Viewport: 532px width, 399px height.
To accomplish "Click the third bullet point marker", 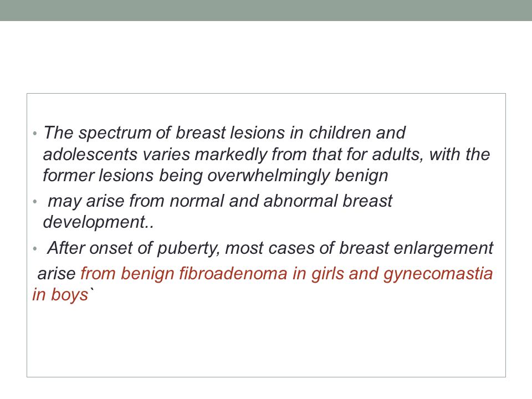I will coord(34,249).
